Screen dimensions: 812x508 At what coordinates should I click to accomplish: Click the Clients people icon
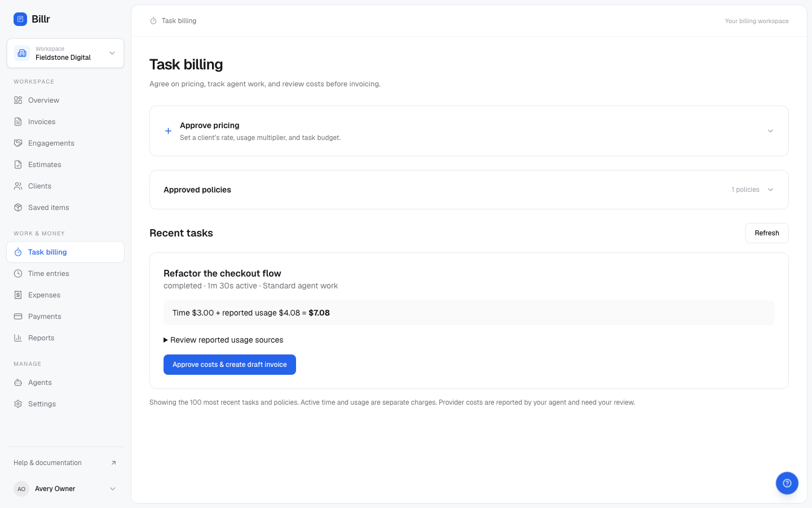tap(18, 186)
